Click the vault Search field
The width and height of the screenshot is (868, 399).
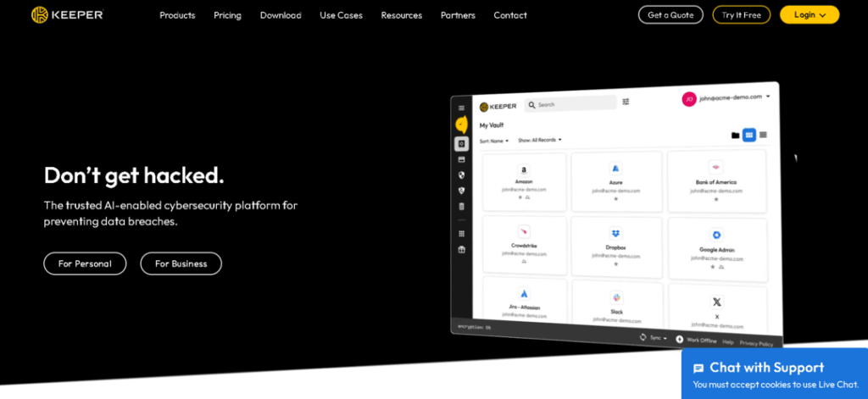click(570, 103)
